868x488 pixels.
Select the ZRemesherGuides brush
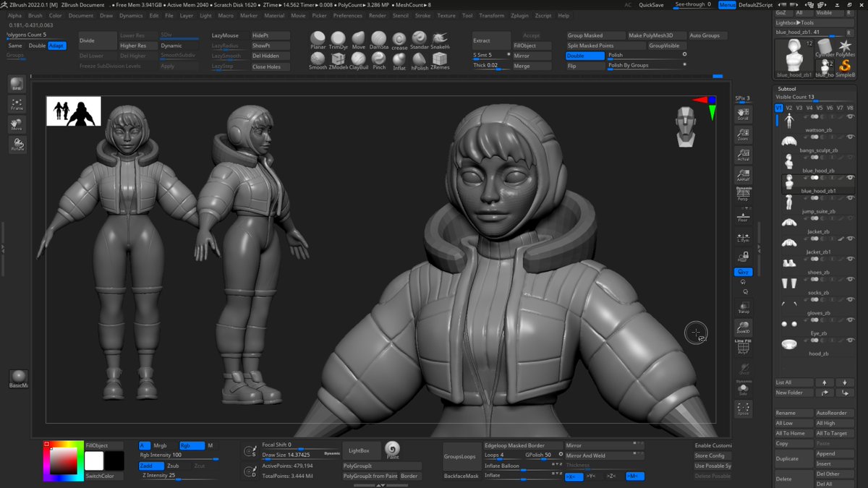click(x=440, y=61)
